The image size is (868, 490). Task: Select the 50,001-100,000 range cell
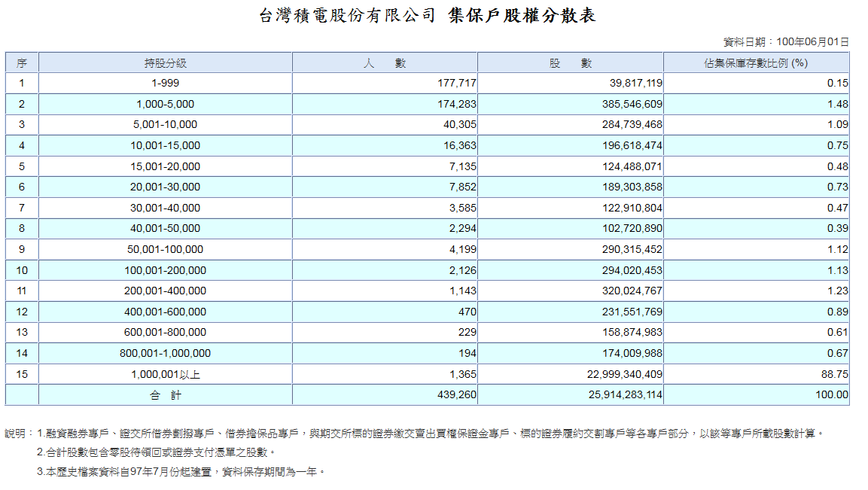pos(165,250)
